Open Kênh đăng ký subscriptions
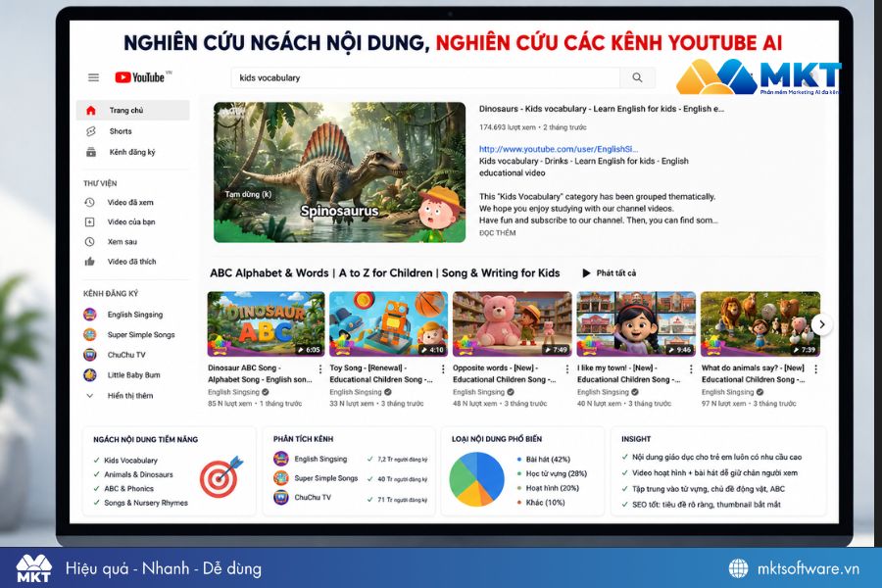This screenshot has height=588, width=882. 132,152
